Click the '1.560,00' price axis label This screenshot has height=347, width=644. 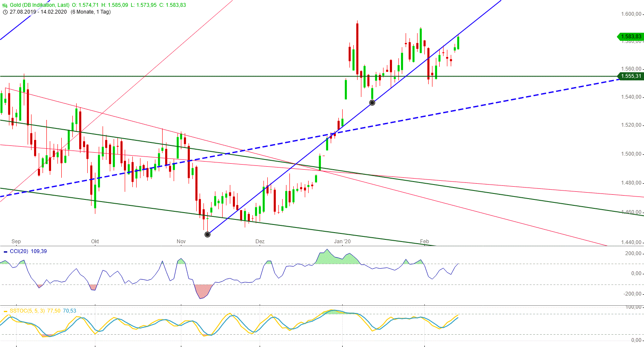point(631,69)
